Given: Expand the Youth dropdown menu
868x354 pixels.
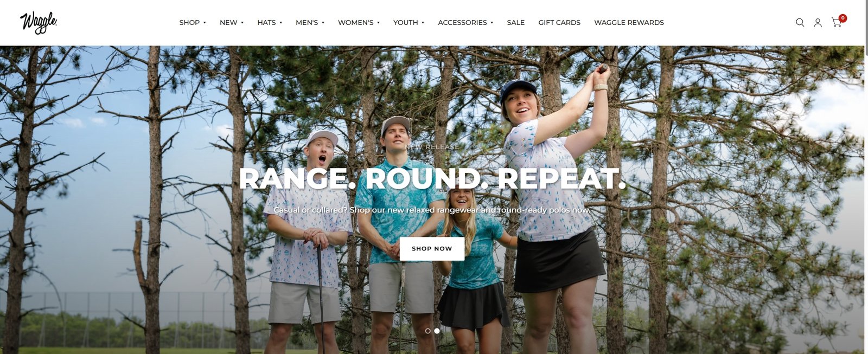Looking at the screenshot, I should [409, 23].
